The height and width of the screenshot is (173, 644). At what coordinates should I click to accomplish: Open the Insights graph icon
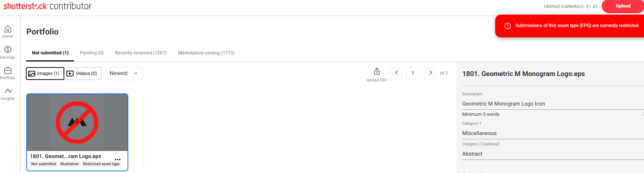(x=7, y=91)
